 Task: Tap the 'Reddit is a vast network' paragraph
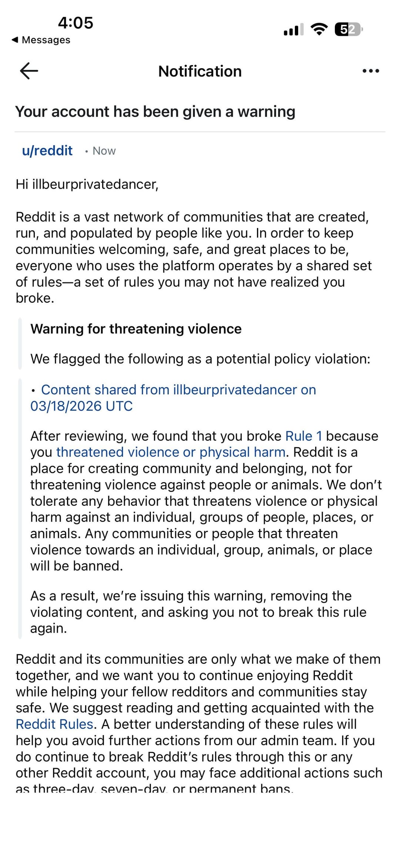tap(193, 257)
